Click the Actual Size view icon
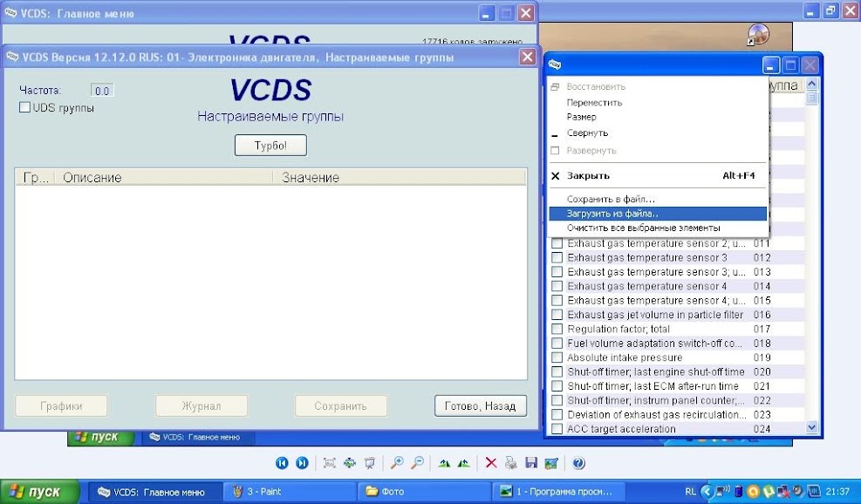 tap(349, 463)
